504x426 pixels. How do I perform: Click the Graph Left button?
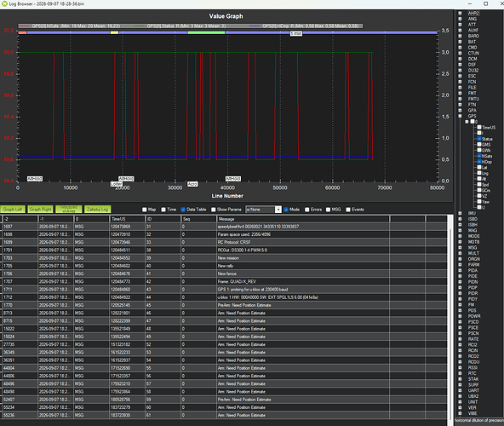[x=13, y=210]
